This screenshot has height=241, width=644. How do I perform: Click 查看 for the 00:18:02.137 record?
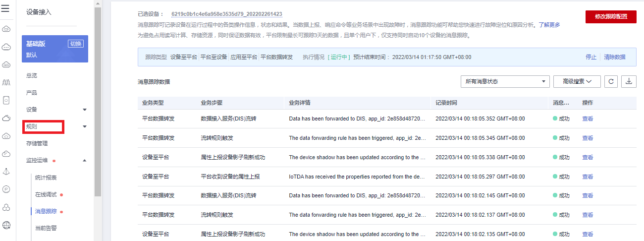pyautogui.click(x=588, y=215)
